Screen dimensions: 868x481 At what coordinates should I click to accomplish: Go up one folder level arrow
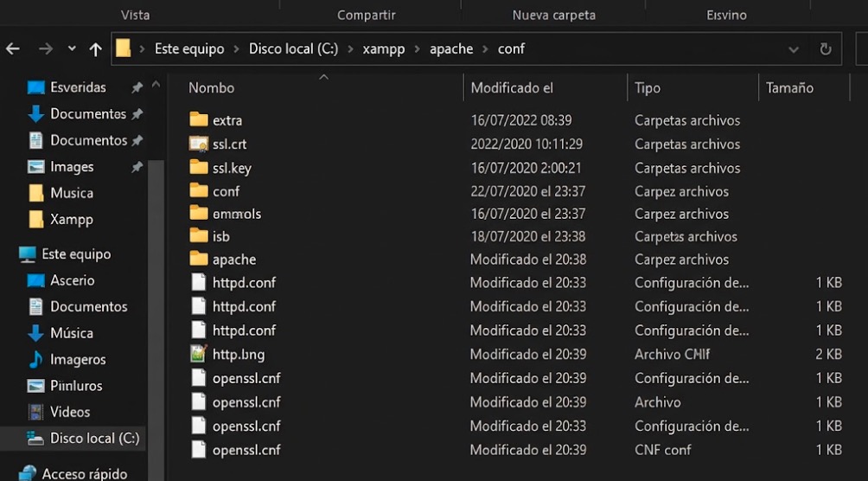96,49
